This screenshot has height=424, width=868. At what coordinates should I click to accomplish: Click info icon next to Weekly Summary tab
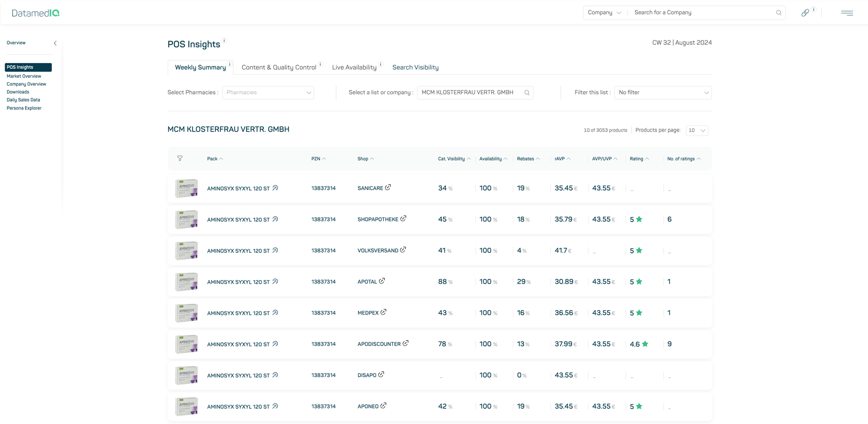[230, 64]
